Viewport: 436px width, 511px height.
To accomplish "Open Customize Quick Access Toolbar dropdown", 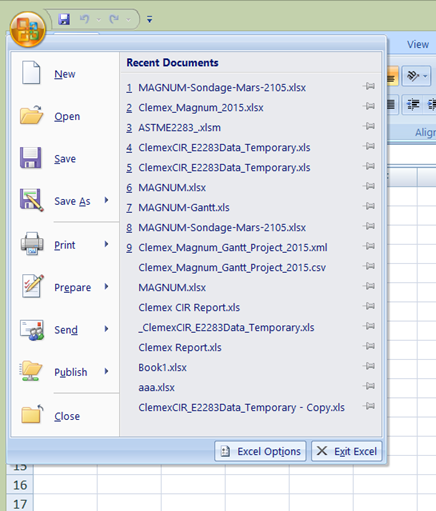I will (x=150, y=20).
